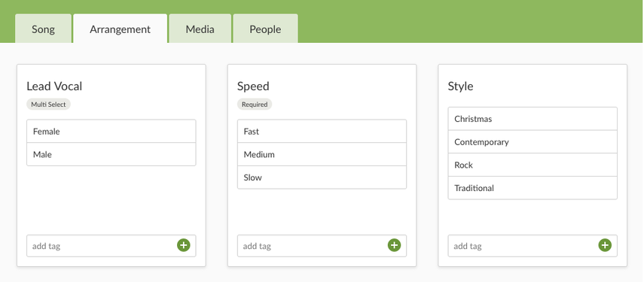Select the Female tag row

[111, 131]
